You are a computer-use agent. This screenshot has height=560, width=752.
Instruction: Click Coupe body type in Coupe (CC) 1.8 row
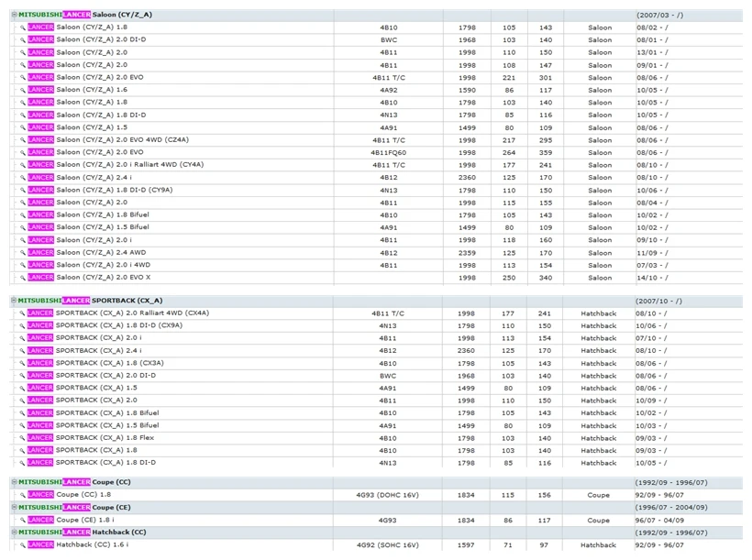click(x=599, y=495)
